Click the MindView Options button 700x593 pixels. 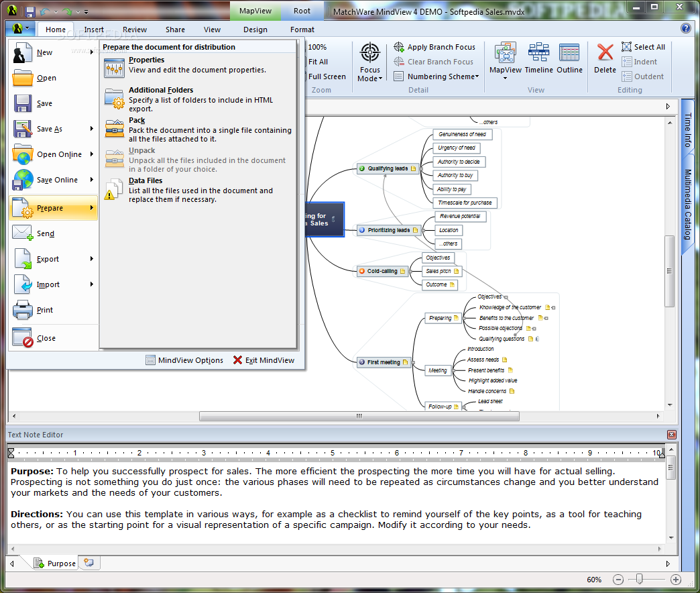184,360
